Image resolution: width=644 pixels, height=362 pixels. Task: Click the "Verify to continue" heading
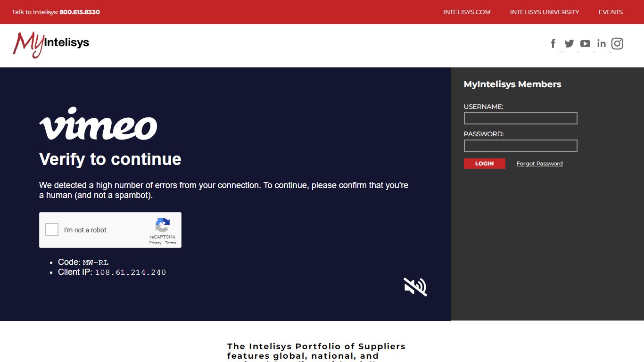coord(110,159)
